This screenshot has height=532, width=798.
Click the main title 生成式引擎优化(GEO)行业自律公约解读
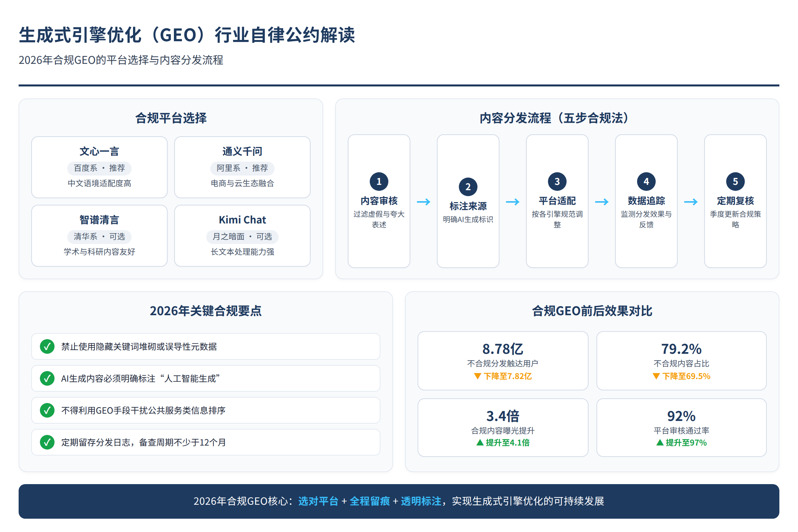tap(187, 35)
